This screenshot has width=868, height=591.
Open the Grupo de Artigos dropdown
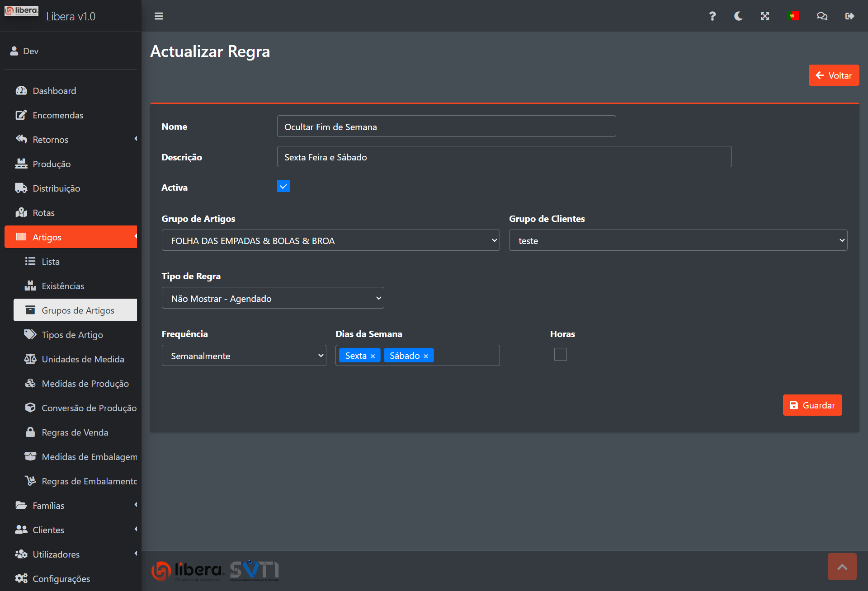[330, 240]
